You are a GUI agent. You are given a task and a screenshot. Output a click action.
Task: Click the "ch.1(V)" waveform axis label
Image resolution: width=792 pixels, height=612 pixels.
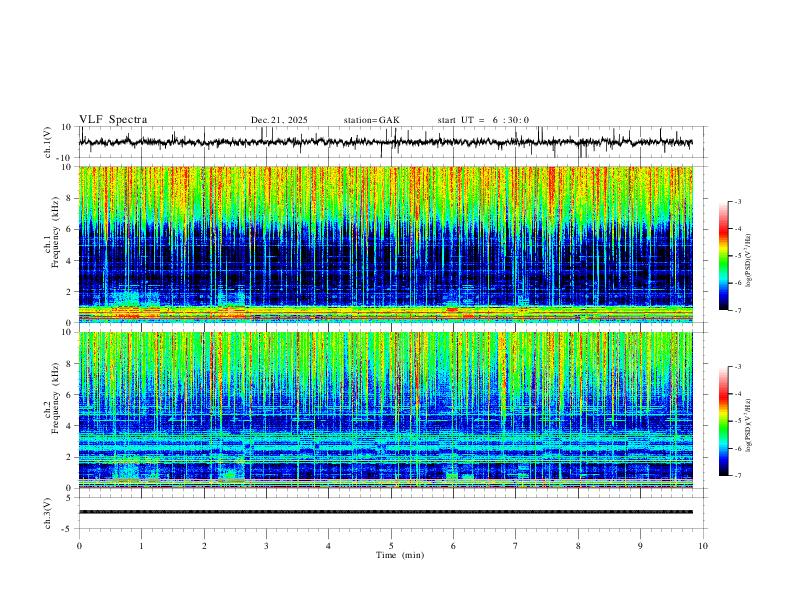coord(48,142)
